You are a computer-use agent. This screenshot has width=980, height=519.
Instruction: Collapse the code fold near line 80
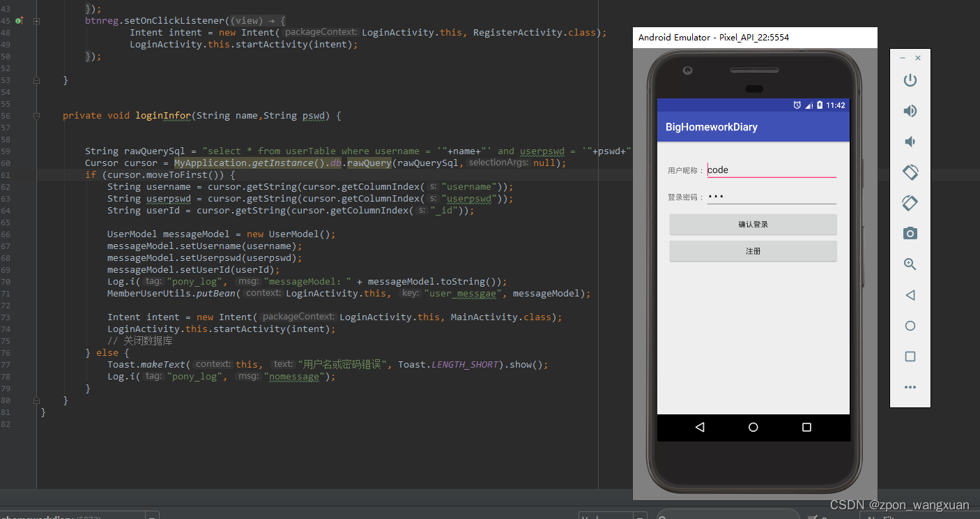click(x=36, y=400)
